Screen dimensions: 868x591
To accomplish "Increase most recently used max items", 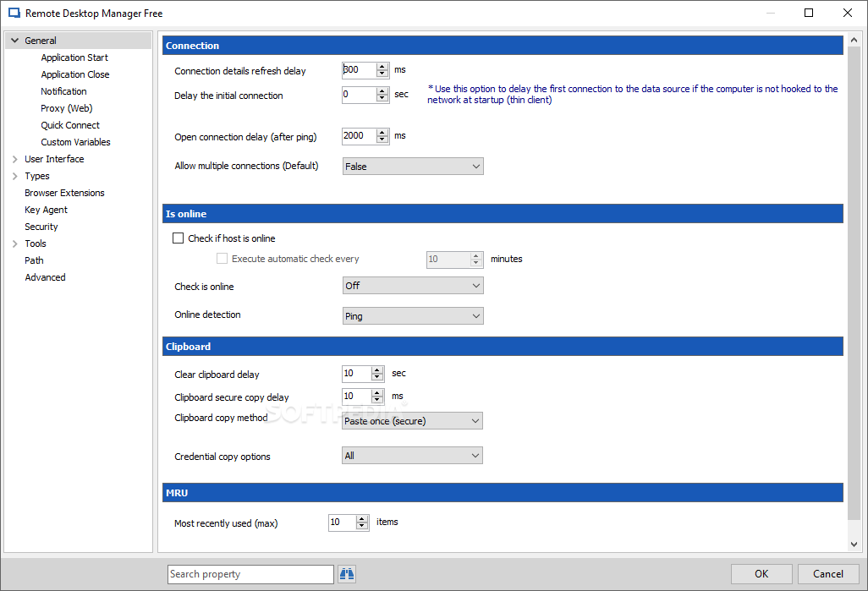I will tap(363, 519).
